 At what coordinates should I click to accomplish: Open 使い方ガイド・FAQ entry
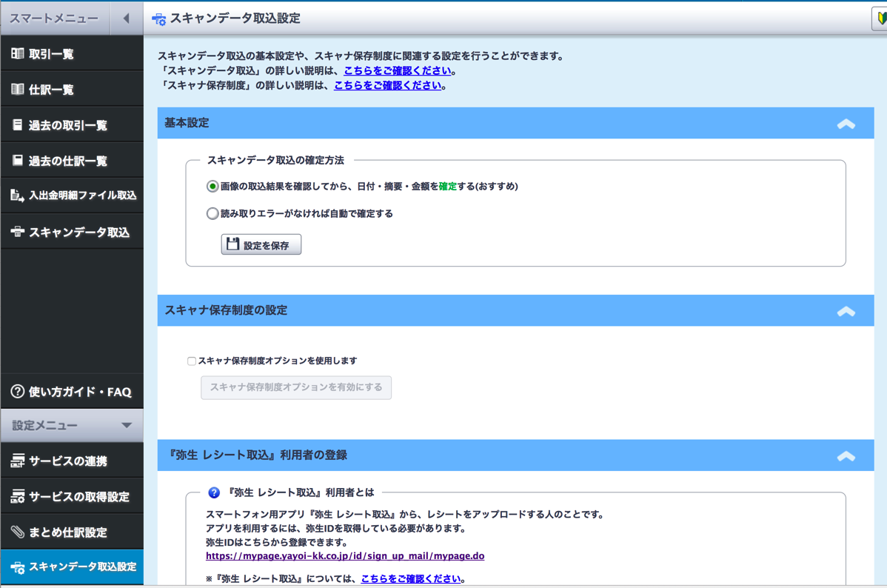(x=72, y=391)
